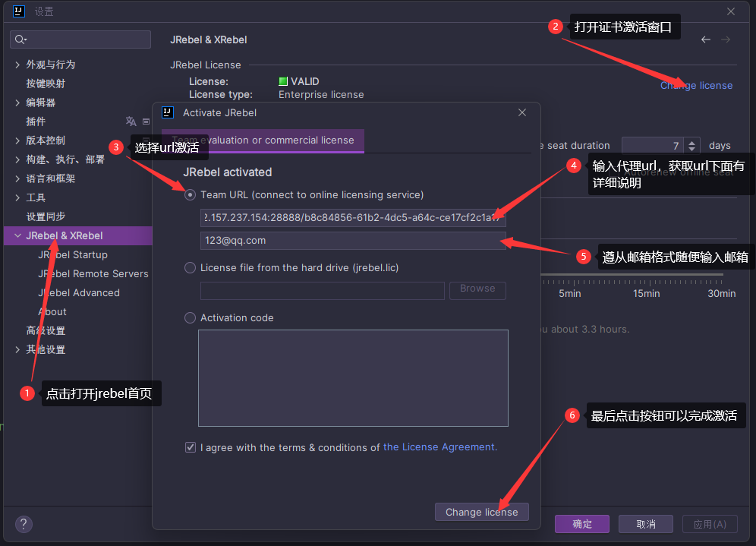Expand the 构建、执行、部署 section

17,159
